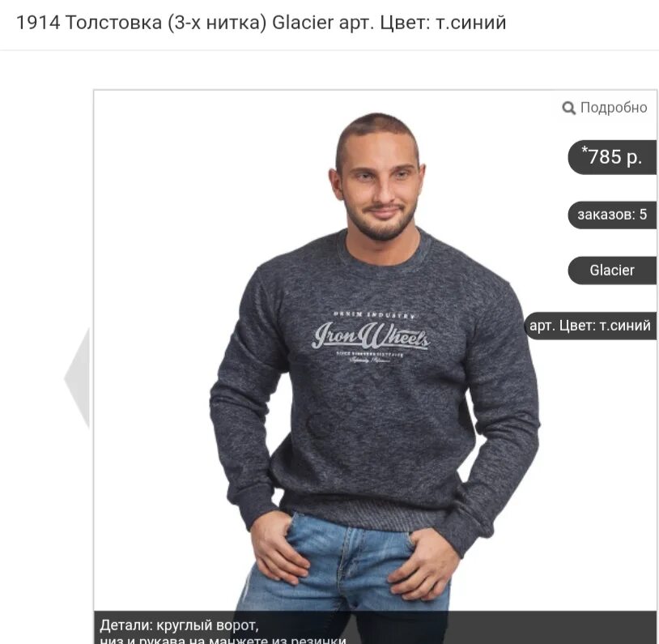Open the Glacier brand badge
This screenshot has width=659, height=644.
pyautogui.click(x=612, y=270)
